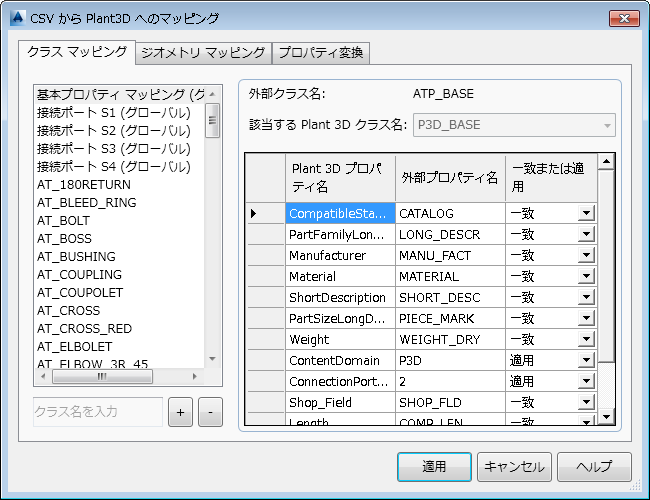Open match dropdown for CATALOG row

click(587, 214)
